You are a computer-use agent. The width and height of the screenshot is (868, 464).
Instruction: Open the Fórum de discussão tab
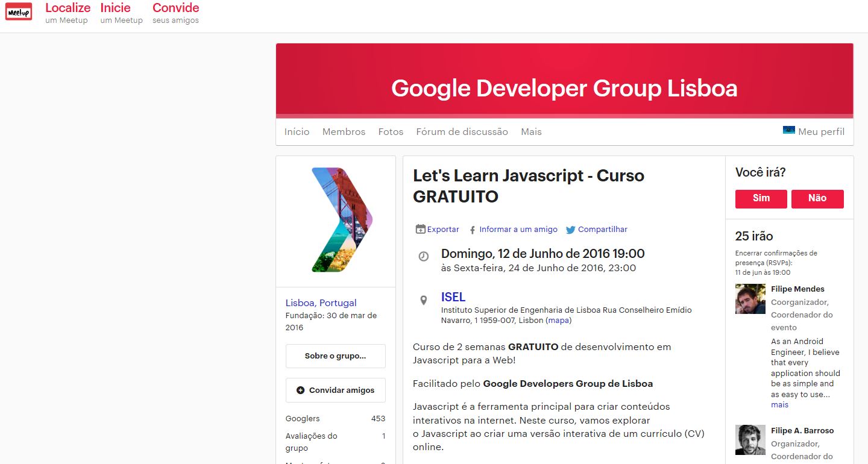(x=462, y=131)
